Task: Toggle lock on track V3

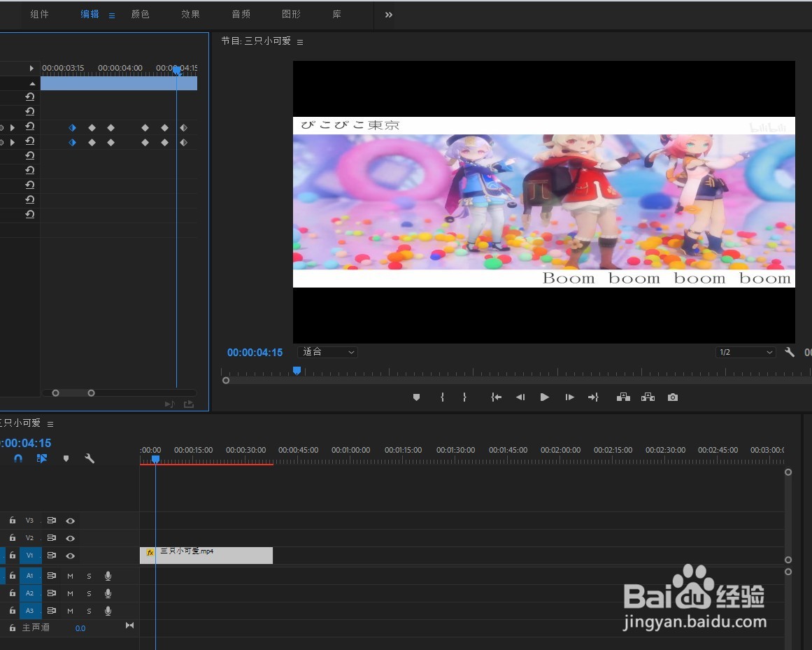Action: [x=13, y=520]
